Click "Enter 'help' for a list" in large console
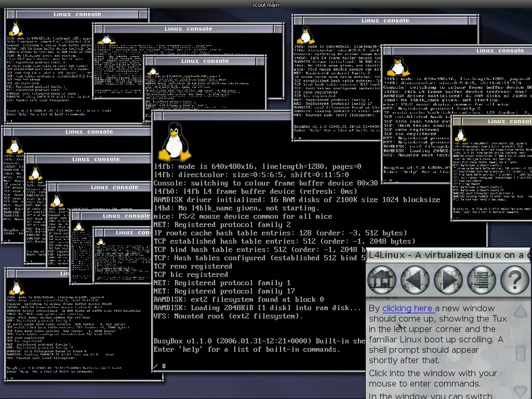The height and width of the screenshot is (399, 532). point(247,349)
